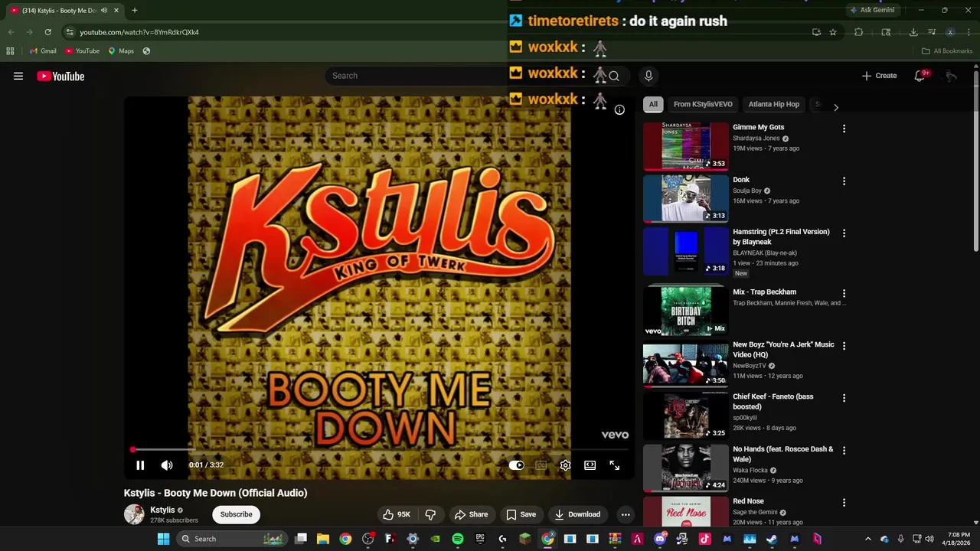980x551 pixels.
Task: Open options menu for Mix - Trap Beckham
Action: pyautogui.click(x=844, y=293)
